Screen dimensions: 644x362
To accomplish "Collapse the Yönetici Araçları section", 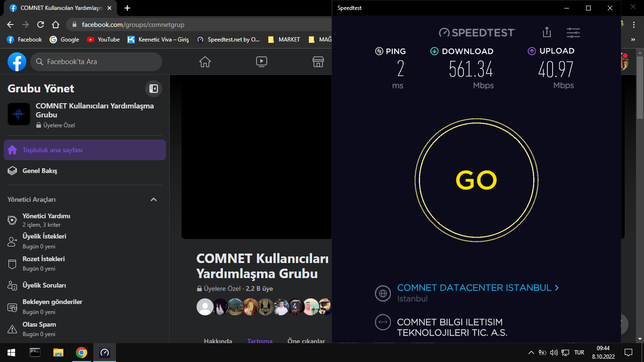I will [153, 199].
